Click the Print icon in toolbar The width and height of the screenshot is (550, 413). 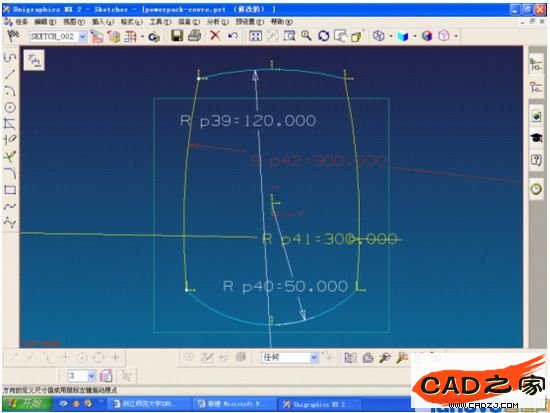(x=195, y=36)
